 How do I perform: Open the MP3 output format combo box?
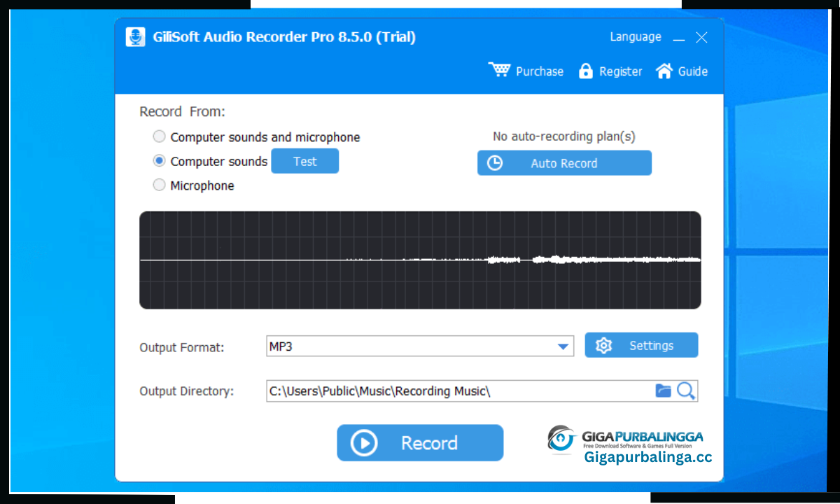420,346
